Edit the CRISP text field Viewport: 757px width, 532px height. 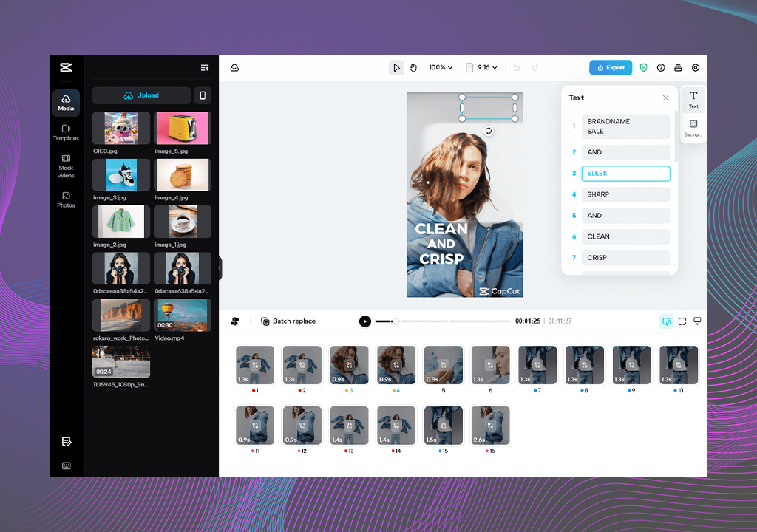(x=625, y=258)
